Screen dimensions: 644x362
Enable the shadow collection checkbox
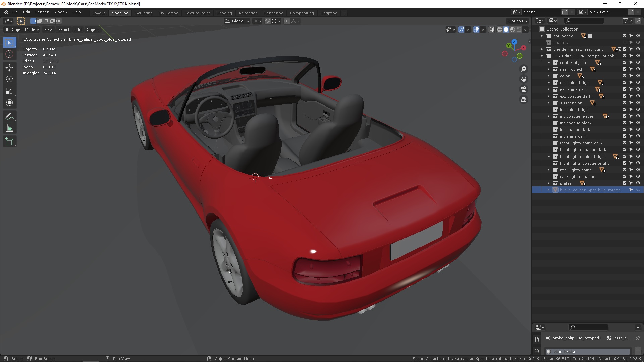click(624, 42)
